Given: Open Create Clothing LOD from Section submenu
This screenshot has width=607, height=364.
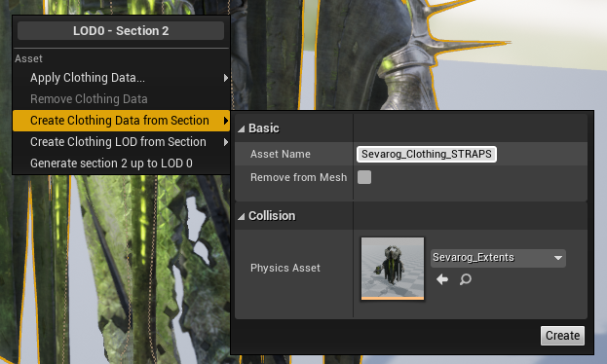Looking at the screenshot, I should (121, 142).
